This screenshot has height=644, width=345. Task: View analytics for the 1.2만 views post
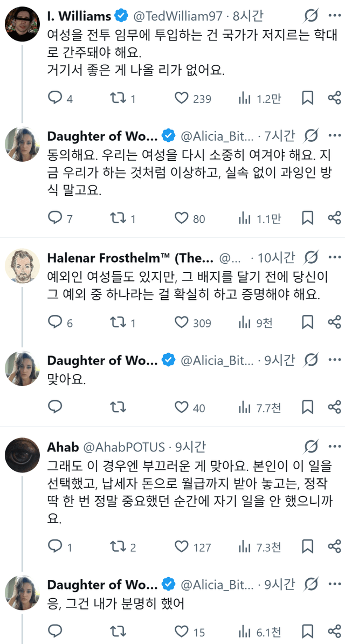(x=245, y=98)
